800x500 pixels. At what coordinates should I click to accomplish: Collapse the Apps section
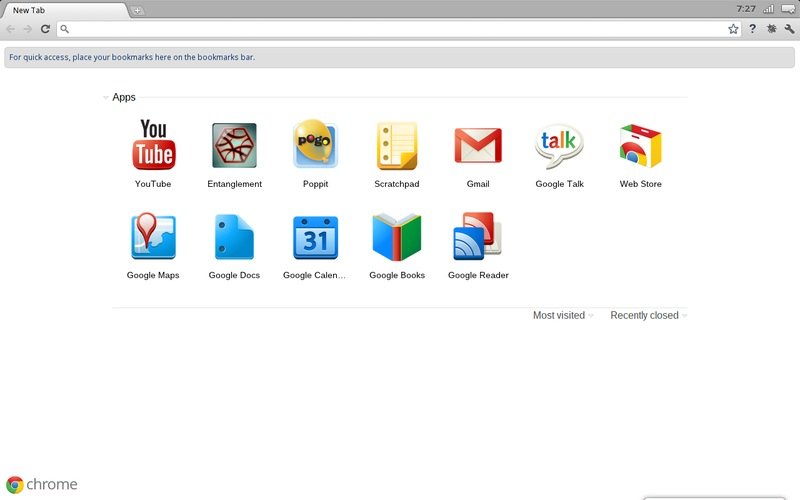point(106,97)
